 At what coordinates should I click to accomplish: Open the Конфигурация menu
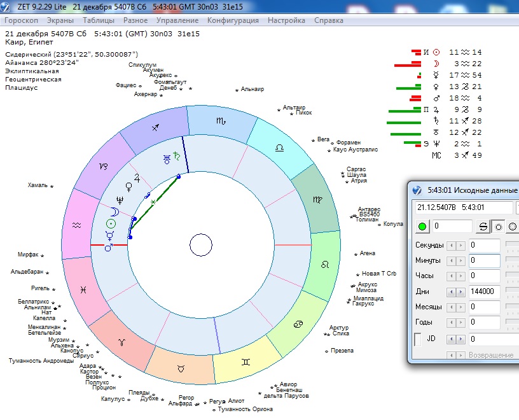pyautogui.click(x=233, y=20)
